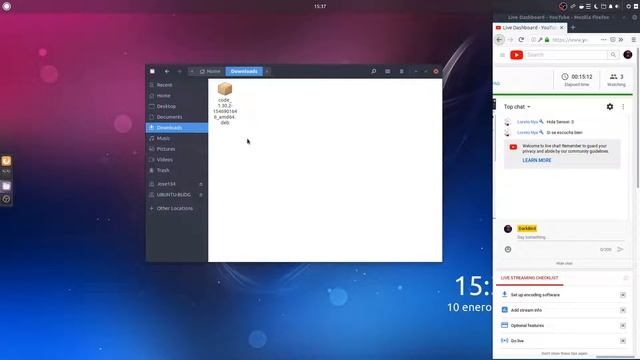Click the YouTube logo
640x360 pixels.
(x=516, y=55)
